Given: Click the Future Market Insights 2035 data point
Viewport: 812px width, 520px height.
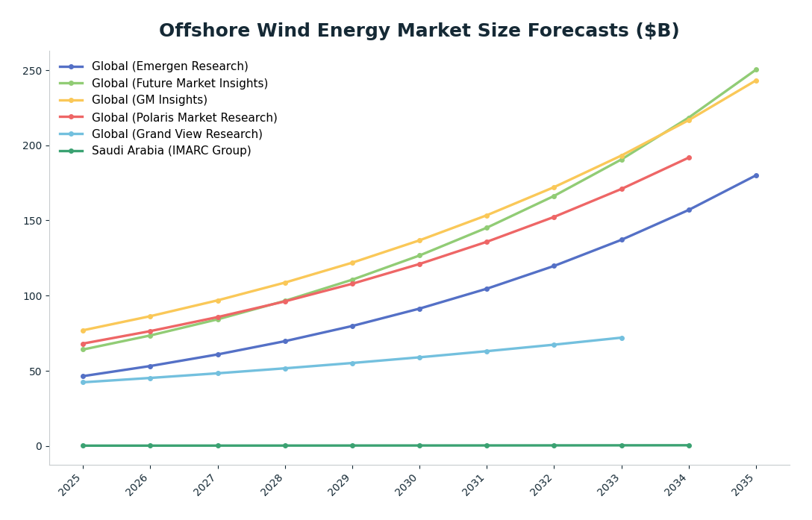Looking at the screenshot, I should pyautogui.click(x=756, y=70).
